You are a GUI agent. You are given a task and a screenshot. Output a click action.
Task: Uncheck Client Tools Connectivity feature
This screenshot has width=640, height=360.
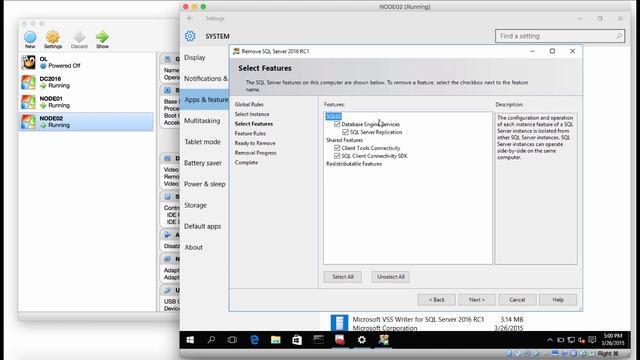337,148
